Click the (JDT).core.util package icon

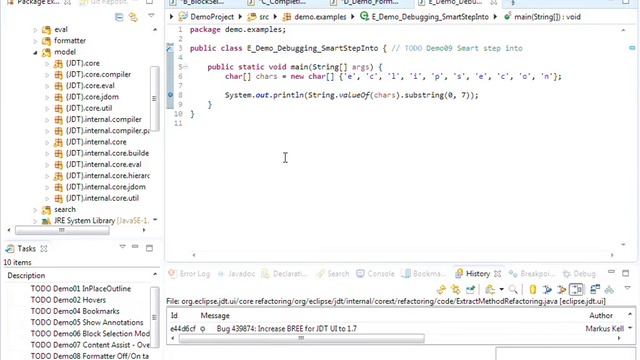tap(58, 108)
